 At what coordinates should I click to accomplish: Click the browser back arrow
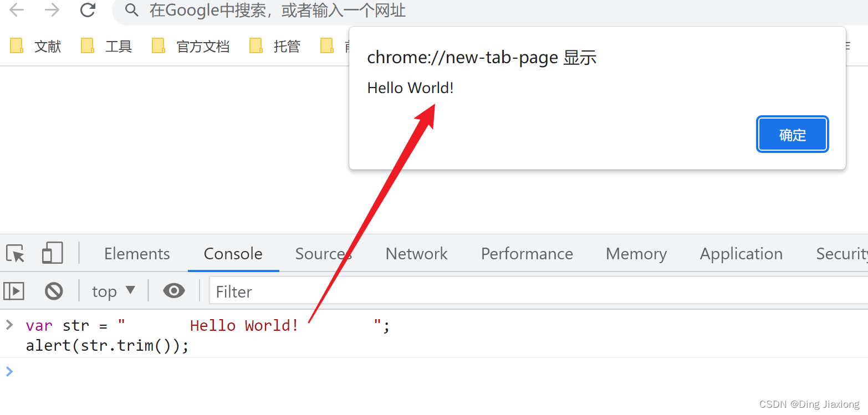[17, 10]
